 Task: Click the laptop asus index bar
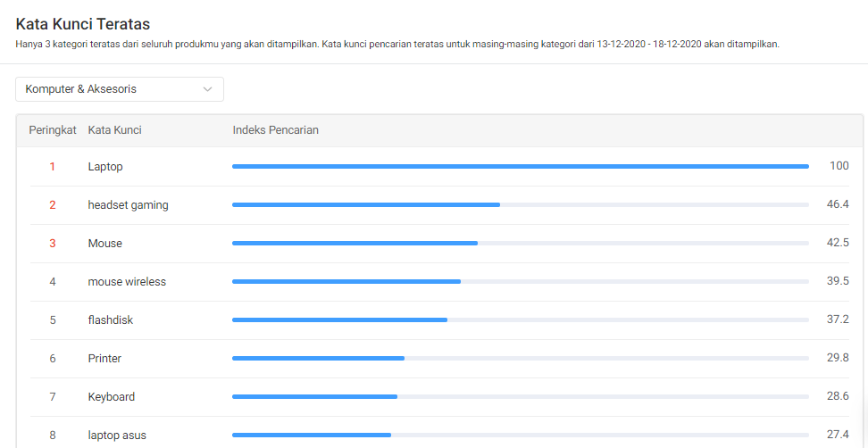(521, 436)
